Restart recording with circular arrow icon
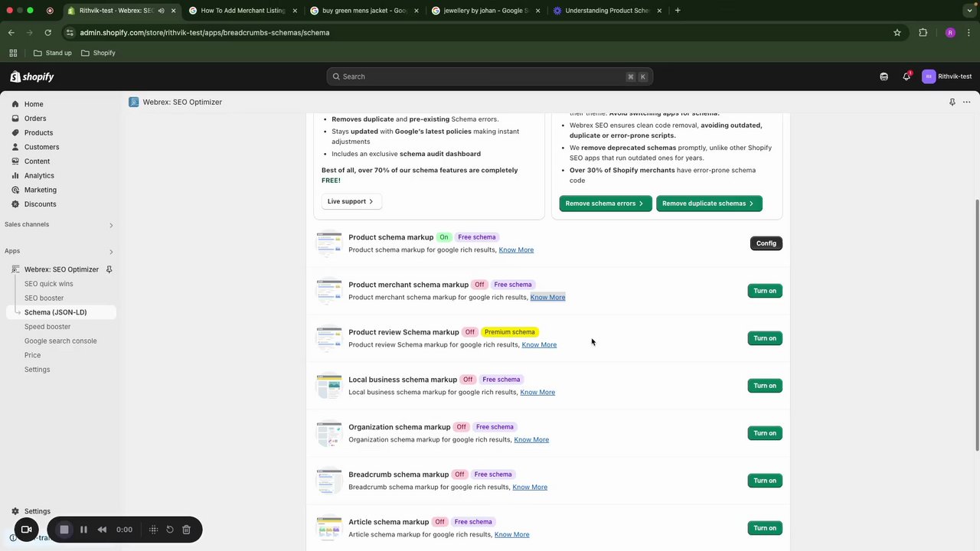Screen dimensions: 980x551 point(170,530)
